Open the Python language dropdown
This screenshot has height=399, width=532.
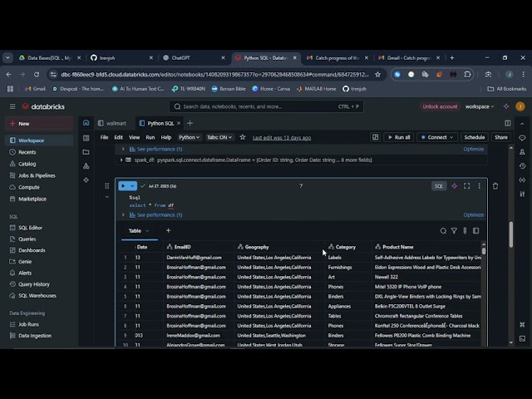(189, 137)
